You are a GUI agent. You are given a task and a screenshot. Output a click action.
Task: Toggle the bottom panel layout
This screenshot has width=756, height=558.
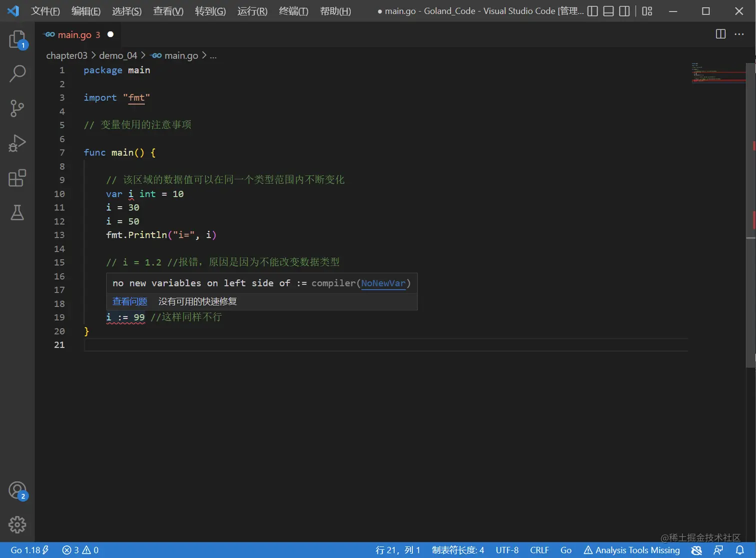(x=608, y=11)
